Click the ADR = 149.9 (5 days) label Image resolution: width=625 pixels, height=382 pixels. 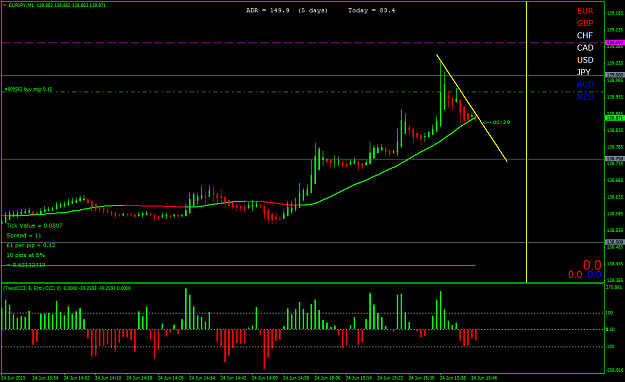click(287, 10)
